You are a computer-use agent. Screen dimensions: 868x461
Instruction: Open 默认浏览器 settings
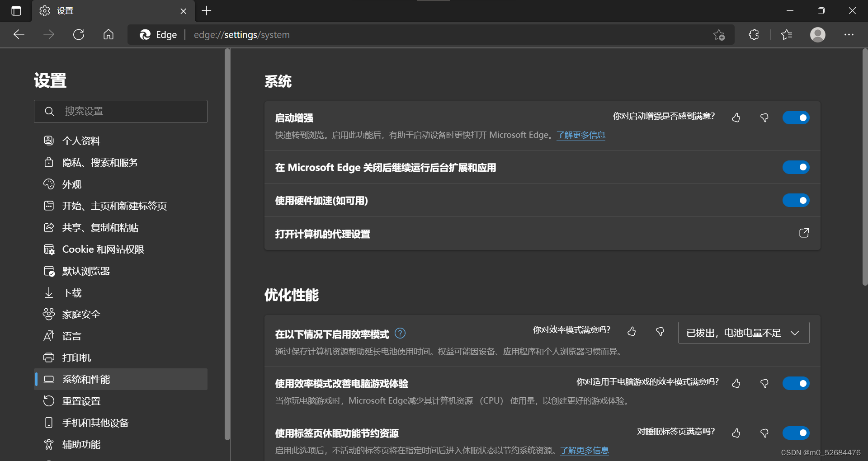point(121,271)
